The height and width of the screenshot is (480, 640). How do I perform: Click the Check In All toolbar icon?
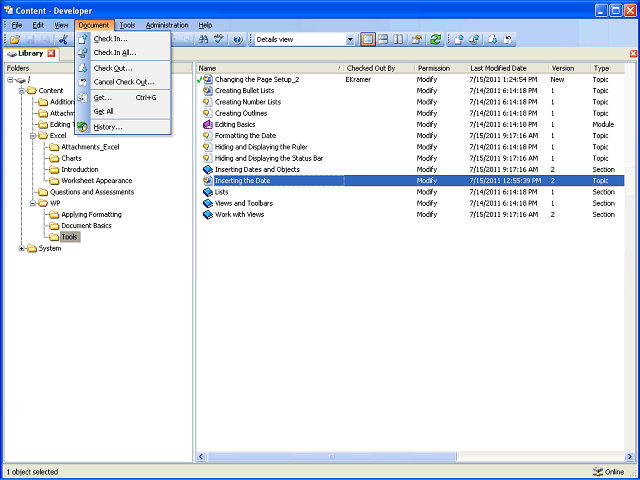tap(474, 40)
